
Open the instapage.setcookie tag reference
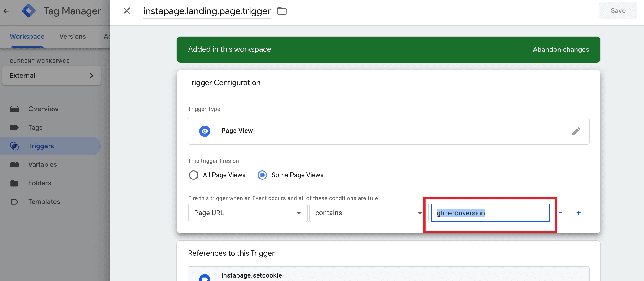pos(388,274)
